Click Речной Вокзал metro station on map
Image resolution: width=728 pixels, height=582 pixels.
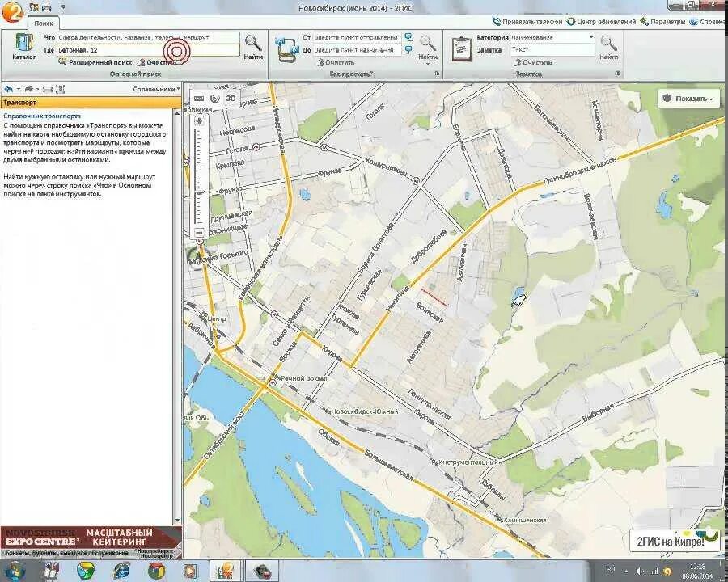coord(300,379)
